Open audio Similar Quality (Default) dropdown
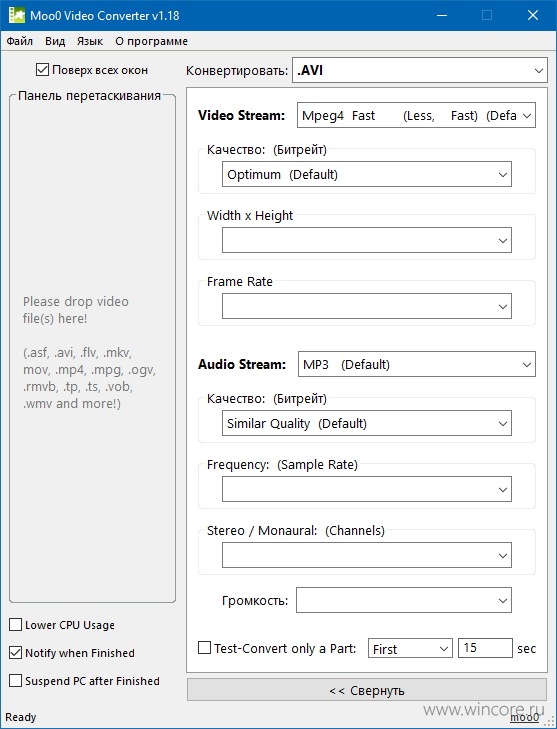 [367, 423]
